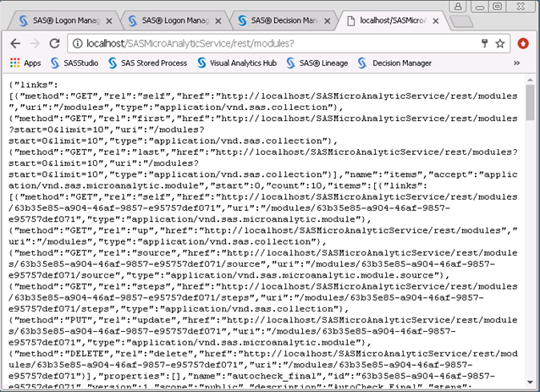This screenshot has width=540, height=392.
Task: Maximize the browser window
Action: pos(498,6)
